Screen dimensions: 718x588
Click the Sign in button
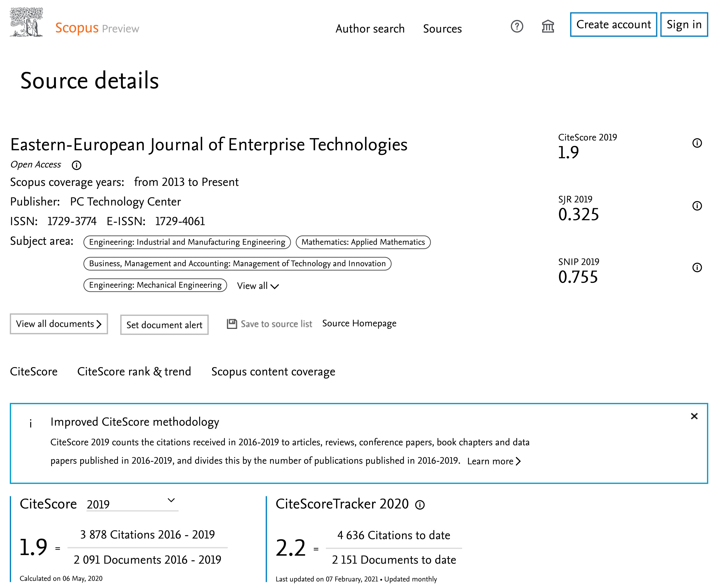(x=684, y=25)
